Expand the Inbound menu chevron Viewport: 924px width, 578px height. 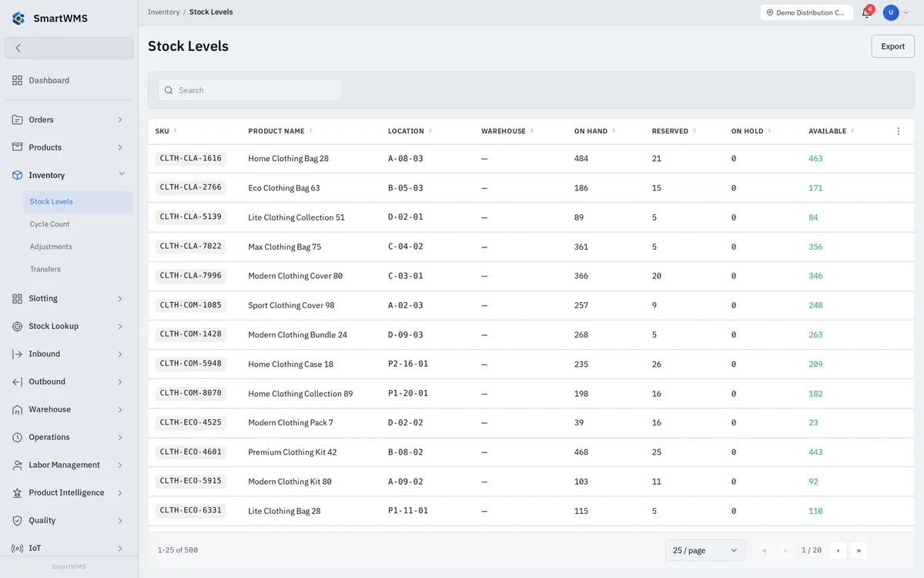pos(120,354)
